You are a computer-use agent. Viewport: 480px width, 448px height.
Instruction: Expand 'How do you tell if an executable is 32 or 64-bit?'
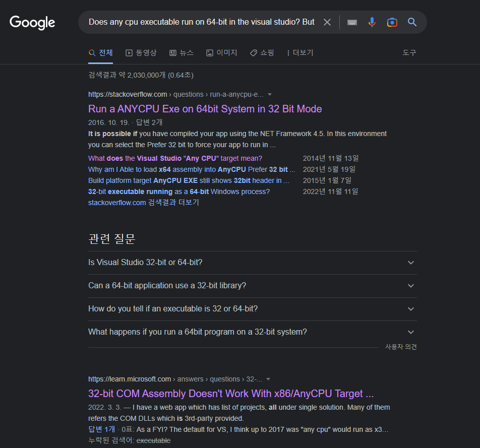click(252, 309)
